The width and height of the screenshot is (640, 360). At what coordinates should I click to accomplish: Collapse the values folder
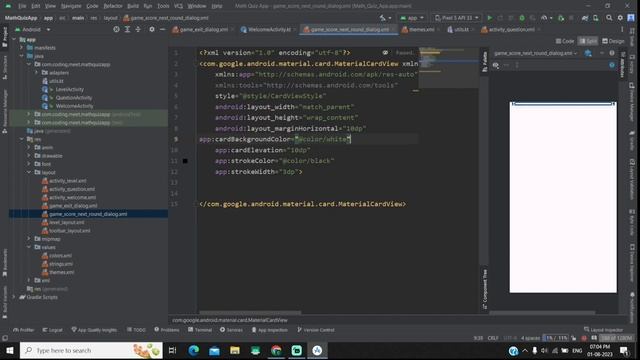click(29, 247)
